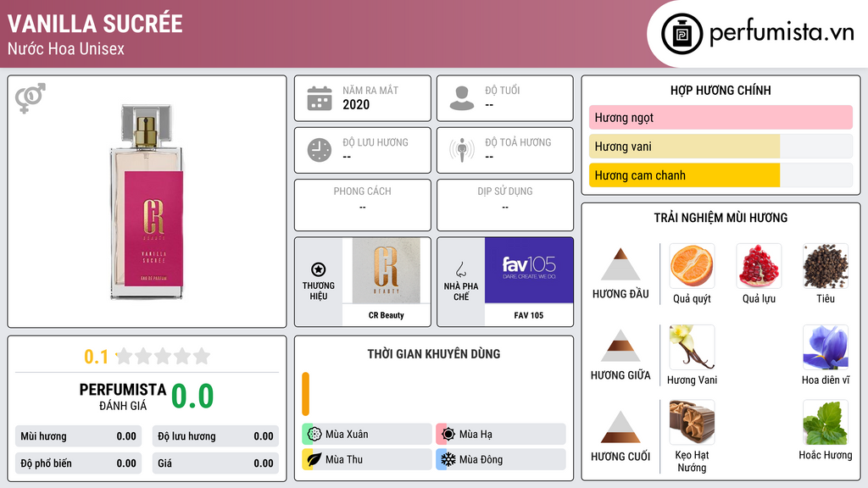Click the unisex gender symbol icon
Screen dimensions: 868x488
(31, 98)
